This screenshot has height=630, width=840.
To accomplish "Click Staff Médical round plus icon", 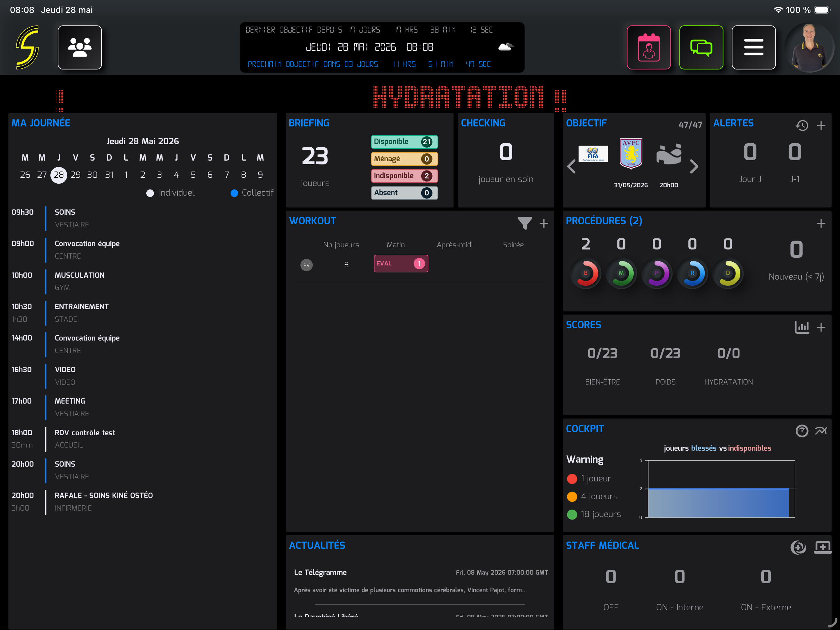I will coord(798,547).
